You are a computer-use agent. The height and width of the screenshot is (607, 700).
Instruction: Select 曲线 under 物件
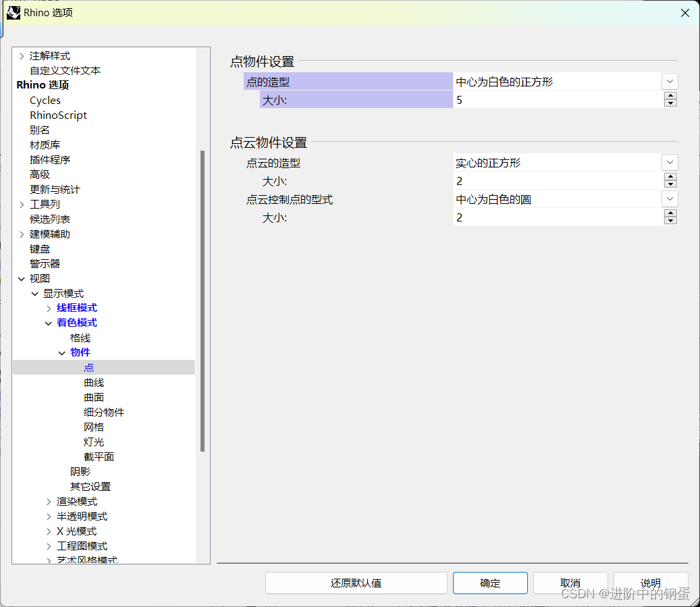[94, 383]
